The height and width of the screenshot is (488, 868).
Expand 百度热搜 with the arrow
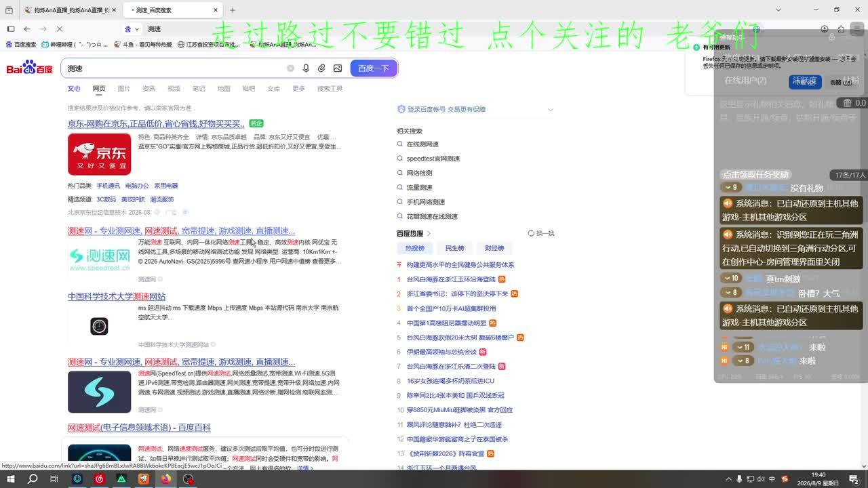(x=429, y=233)
